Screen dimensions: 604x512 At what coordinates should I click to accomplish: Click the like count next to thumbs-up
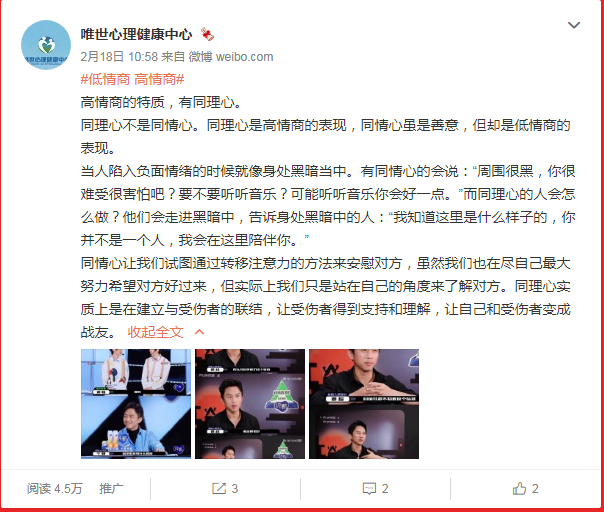[x=535, y=489]
